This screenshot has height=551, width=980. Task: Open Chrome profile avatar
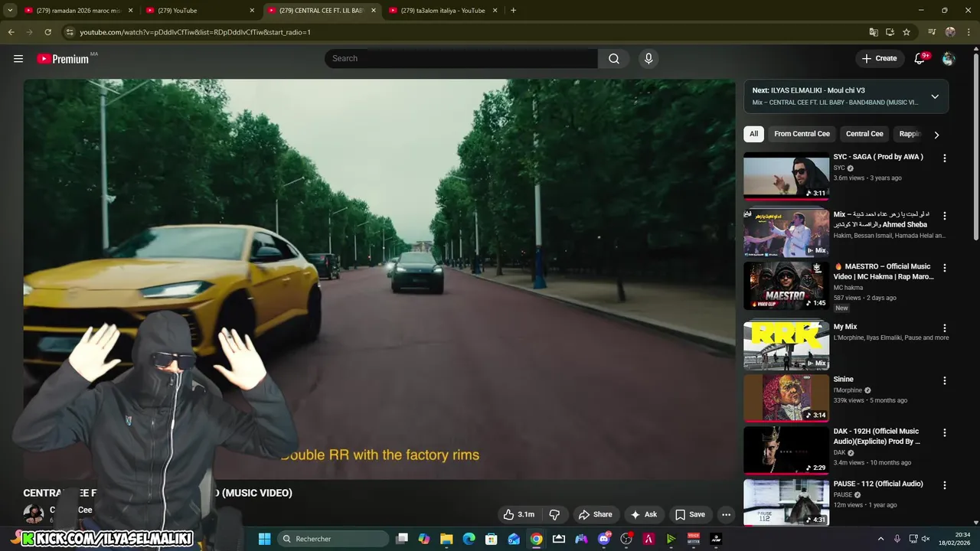[x=950, y=32]
